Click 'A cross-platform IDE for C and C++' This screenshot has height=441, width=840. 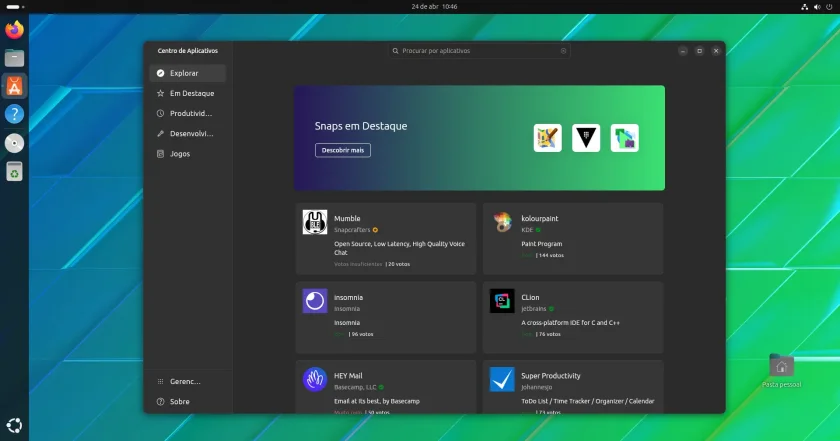(571, 323)
